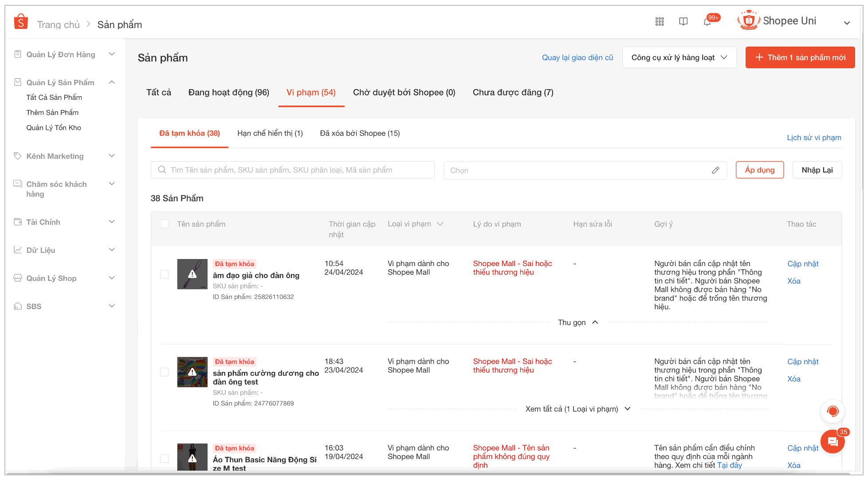Click the product search input field
Screen dimensions: 868x479
(293, 170)
